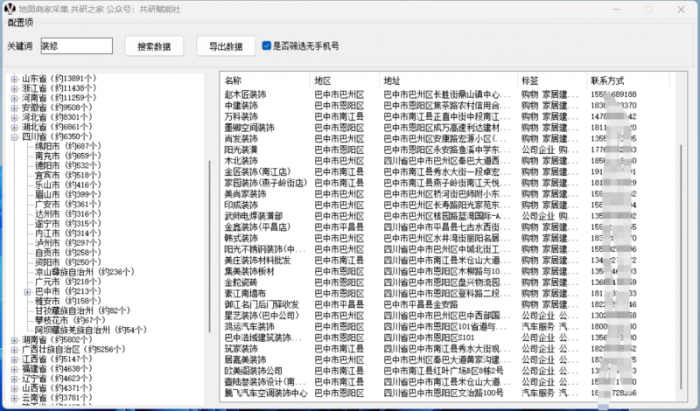This screenshot has width=700, height=411.
Task: Expand the 巴中市 tree node
Action: click(28, 292)
